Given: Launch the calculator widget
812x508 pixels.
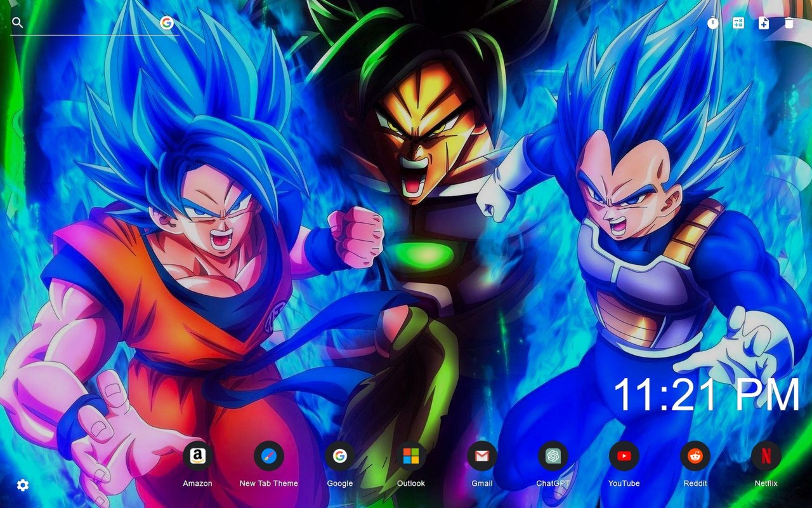Looking at the screenshot, I should [x=738, y=23].
